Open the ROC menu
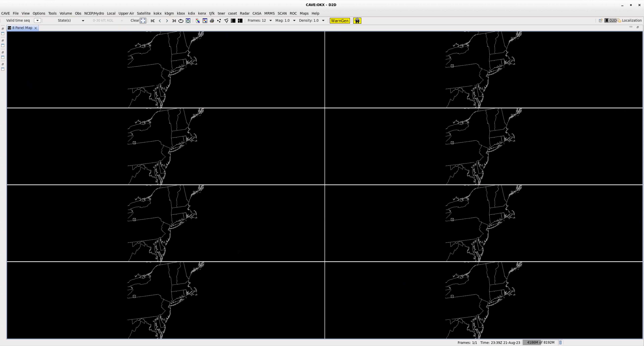 point(293,13)
